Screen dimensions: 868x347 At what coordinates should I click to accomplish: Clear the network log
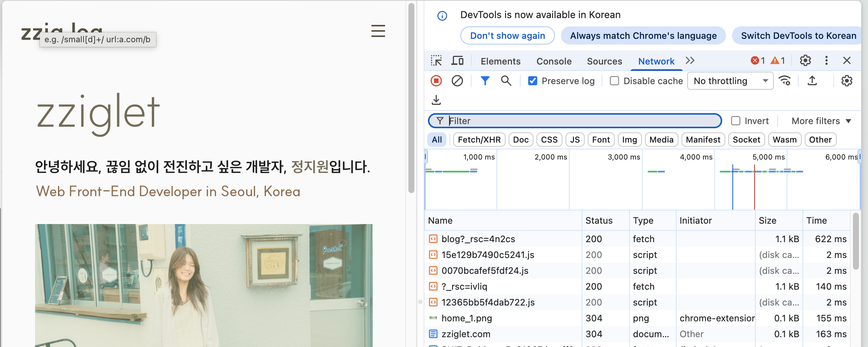[457, 81]
